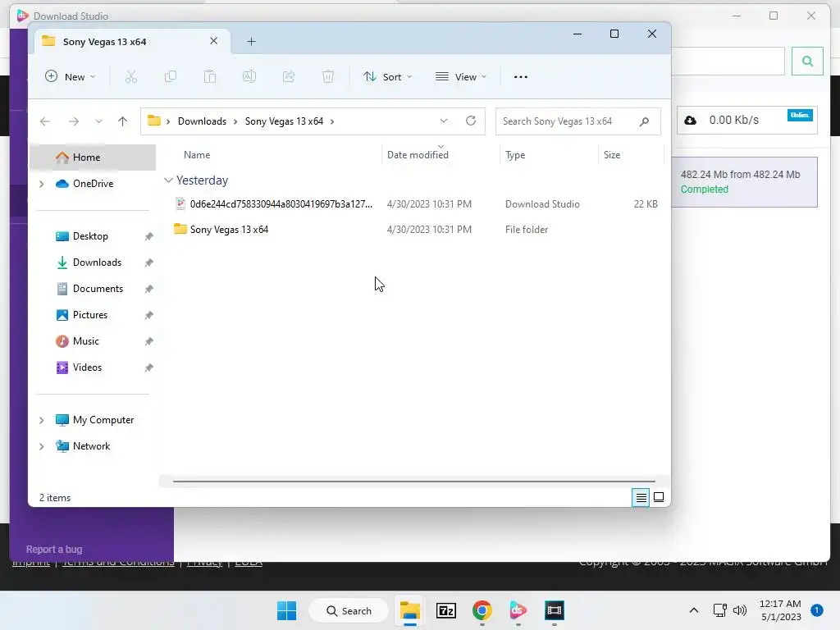Click the Delete trash icon
The height and width of the screenshot is (630, 840).
point(328,76)
